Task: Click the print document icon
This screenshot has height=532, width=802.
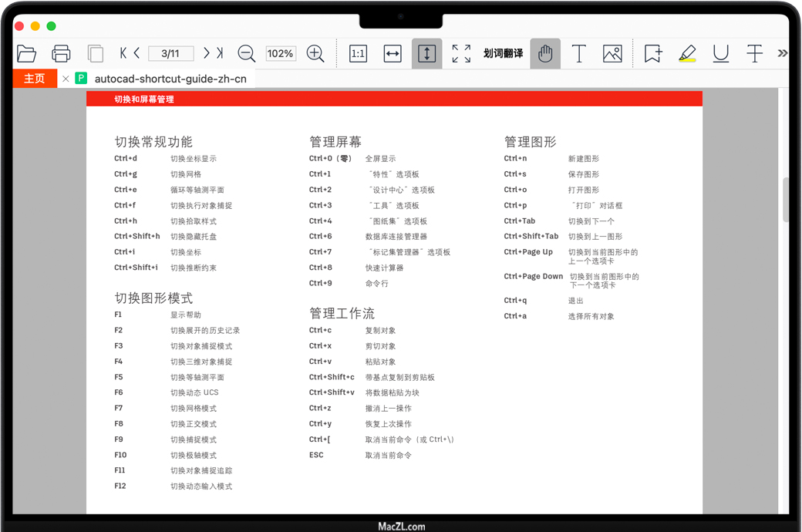Action: coord(61,53)
